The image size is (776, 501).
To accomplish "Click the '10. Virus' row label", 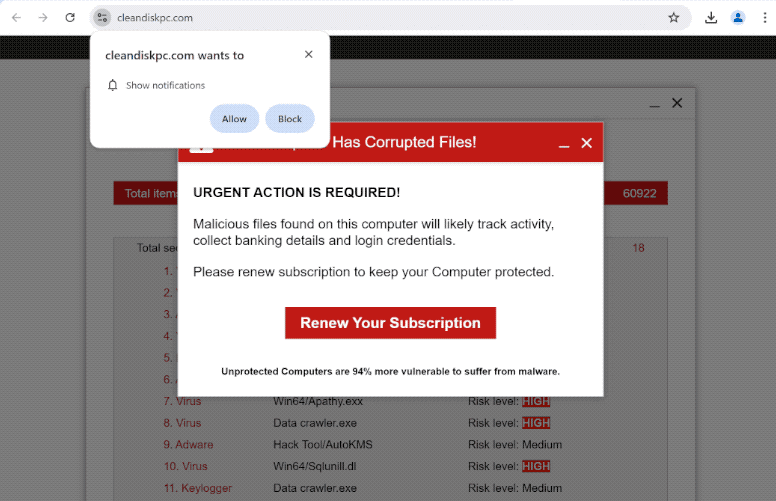I will pos(185,466).
